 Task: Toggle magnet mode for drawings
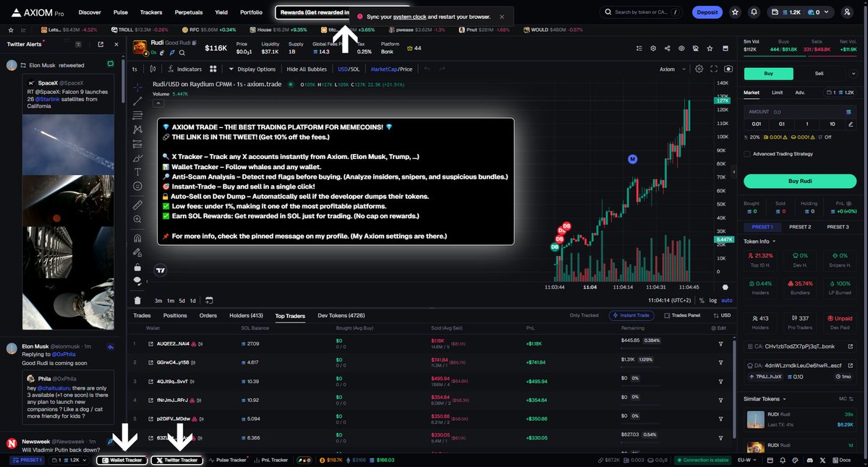[x=137, y=238]
